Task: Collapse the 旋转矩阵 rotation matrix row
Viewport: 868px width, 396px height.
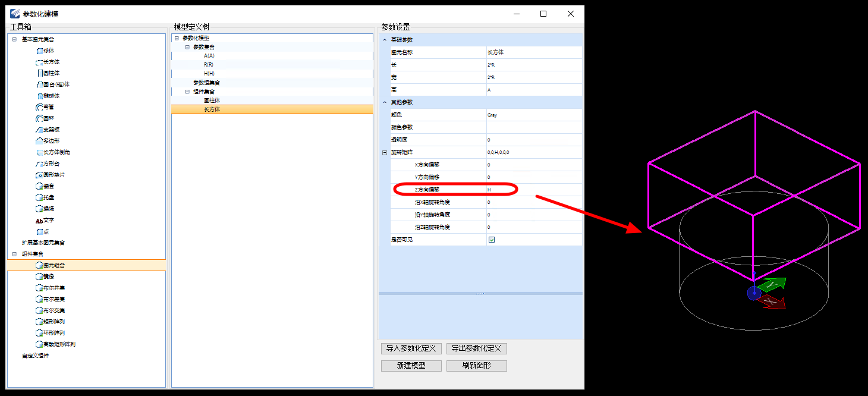Action: point(385,153)
